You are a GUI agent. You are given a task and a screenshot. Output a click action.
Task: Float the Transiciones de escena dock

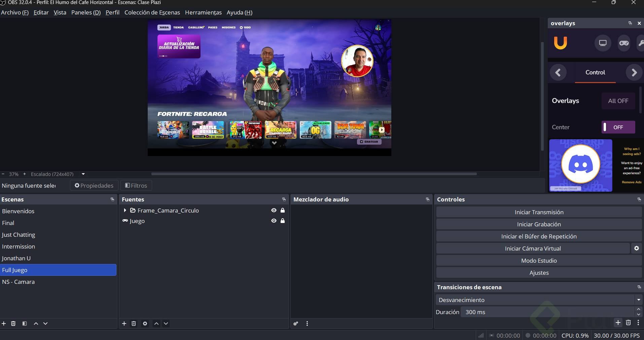click(639, 287)
